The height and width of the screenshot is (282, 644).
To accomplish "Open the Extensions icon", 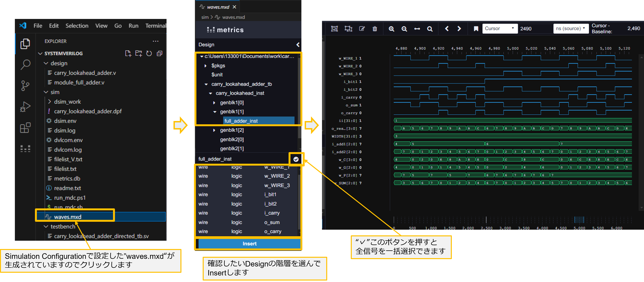I will pyautogui.click(x=25, y=128).
